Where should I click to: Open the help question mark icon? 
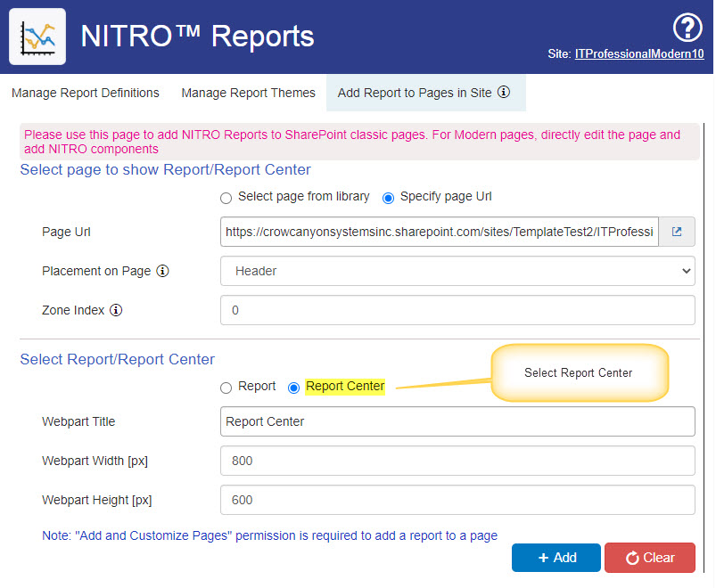pyautogui.click(x=687, y=28)
